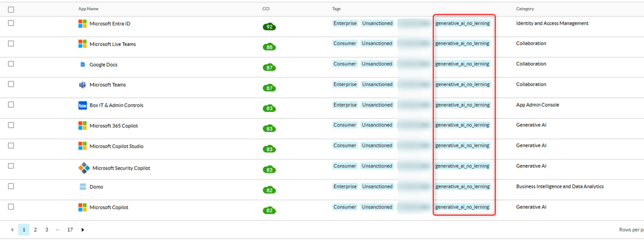
Task: Click the Microsoft Security Copilot diamond icon
Action: (x=84, y=168)
